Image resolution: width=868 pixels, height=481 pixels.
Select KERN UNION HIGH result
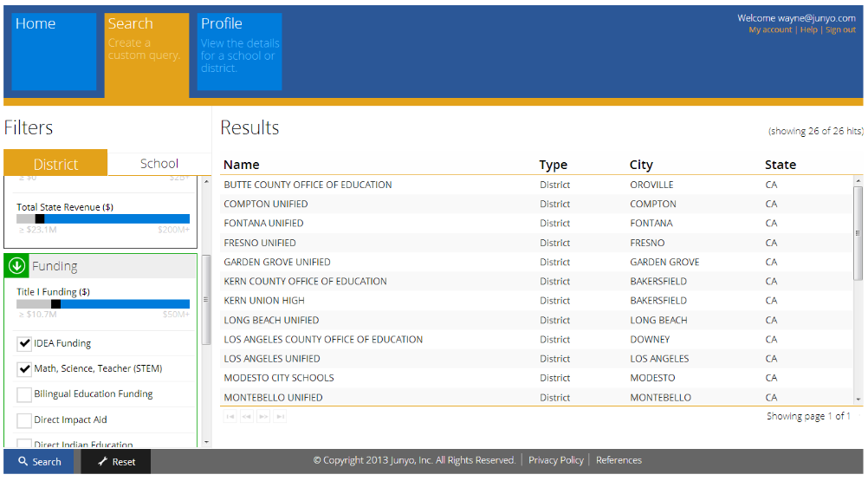[x=536, y=301]
